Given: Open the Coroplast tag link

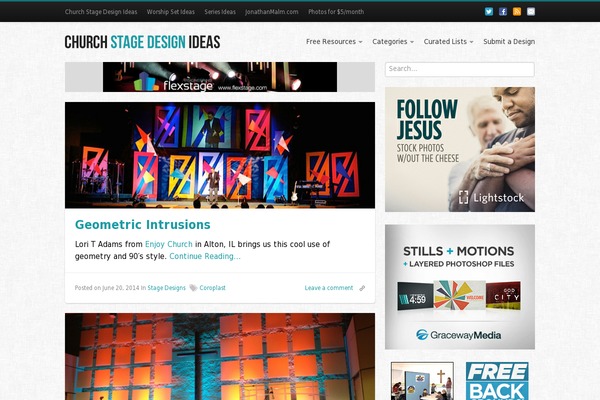Looking at the screenshot, I should click(212, 288).
